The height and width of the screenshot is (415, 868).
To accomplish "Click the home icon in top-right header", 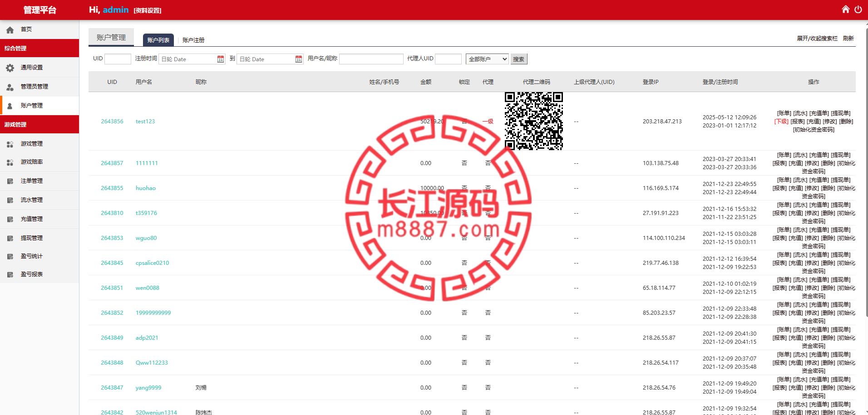I will 845,10.
